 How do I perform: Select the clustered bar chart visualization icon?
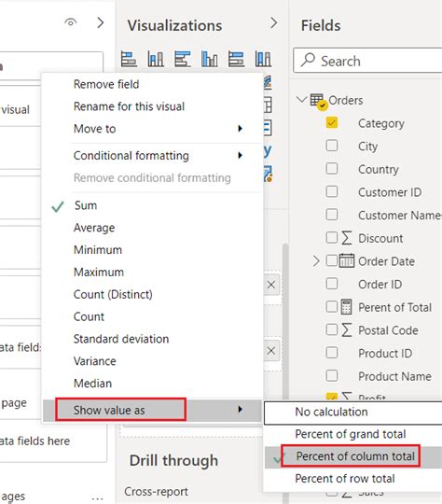coord(183,59)
